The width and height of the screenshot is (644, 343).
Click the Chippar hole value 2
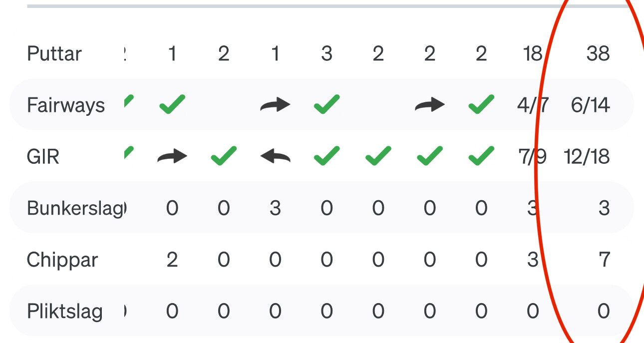[172, 260]
